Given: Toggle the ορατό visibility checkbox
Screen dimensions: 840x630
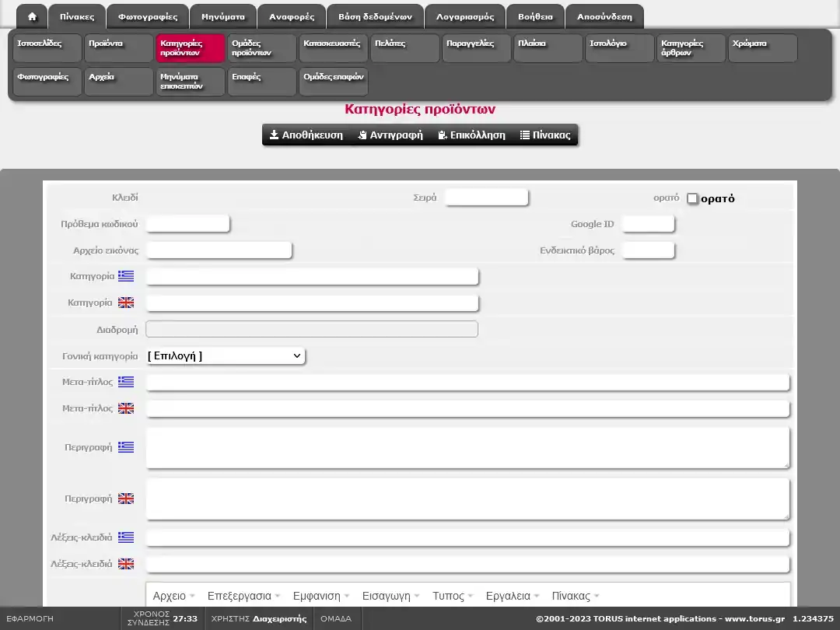Looking at the screenshot, I should pos(692,198).
